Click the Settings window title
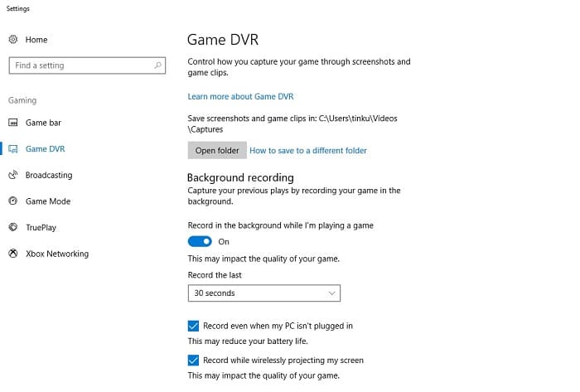The image size is (580, 392). coord(17,8)
